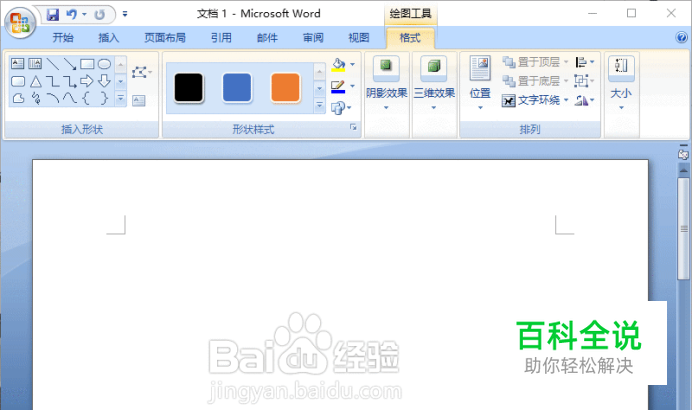Expand the 大小 size group
This screenshot has height=410, width=692.
coord(621,84)
